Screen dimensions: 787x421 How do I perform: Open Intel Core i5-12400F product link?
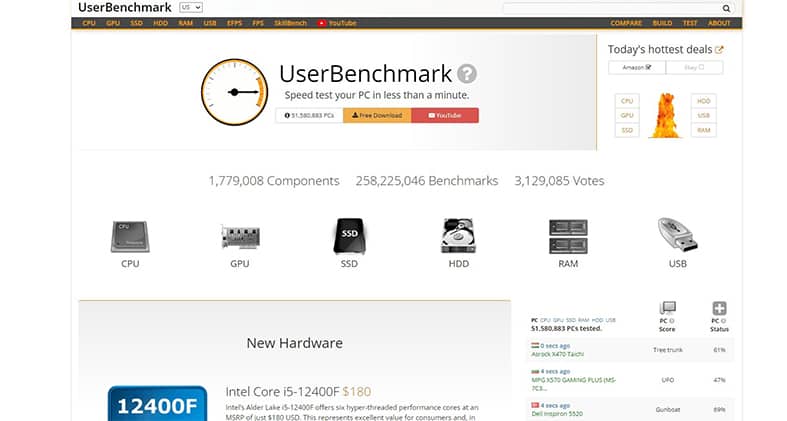(x=283, y=391)
